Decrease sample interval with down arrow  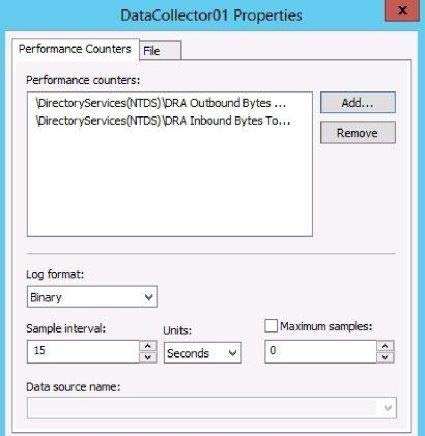pyautogui.click(x=148, y=357)
